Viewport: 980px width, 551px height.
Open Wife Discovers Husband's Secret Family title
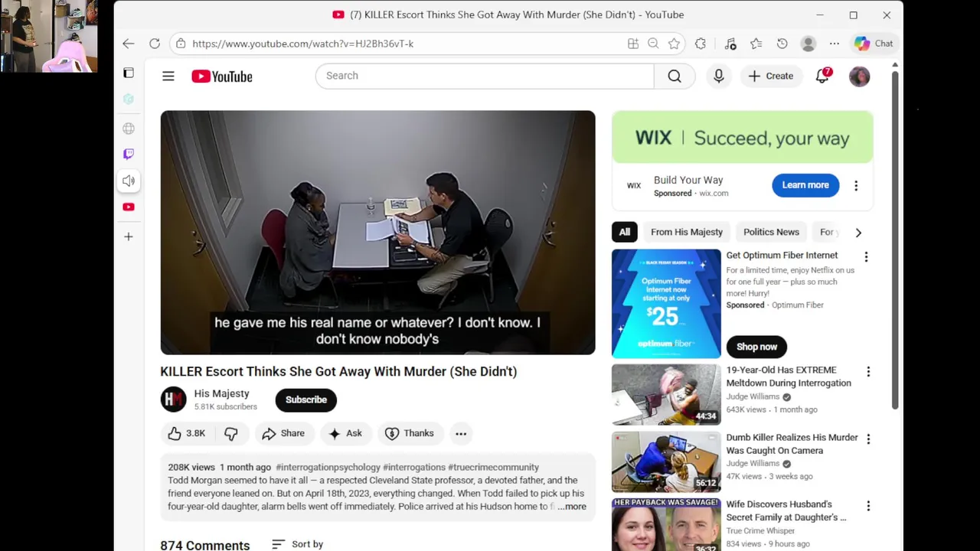coord(786,510)
